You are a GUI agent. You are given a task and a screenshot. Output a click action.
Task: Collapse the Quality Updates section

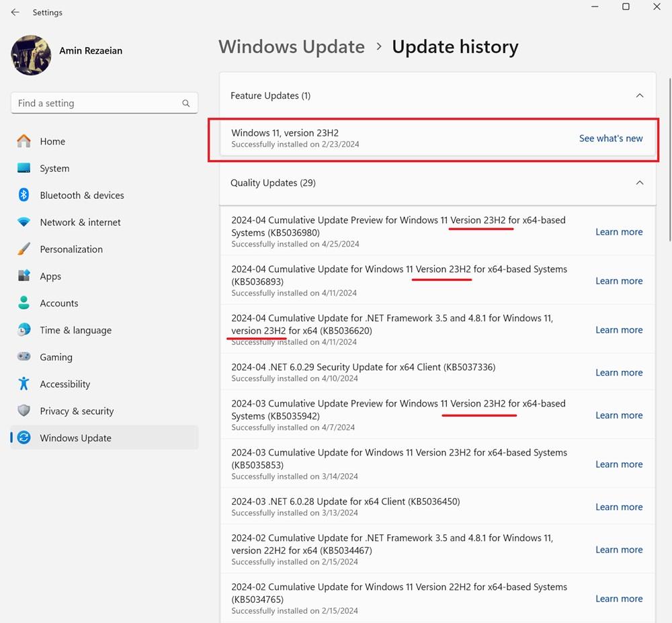(x=639, y=183)
